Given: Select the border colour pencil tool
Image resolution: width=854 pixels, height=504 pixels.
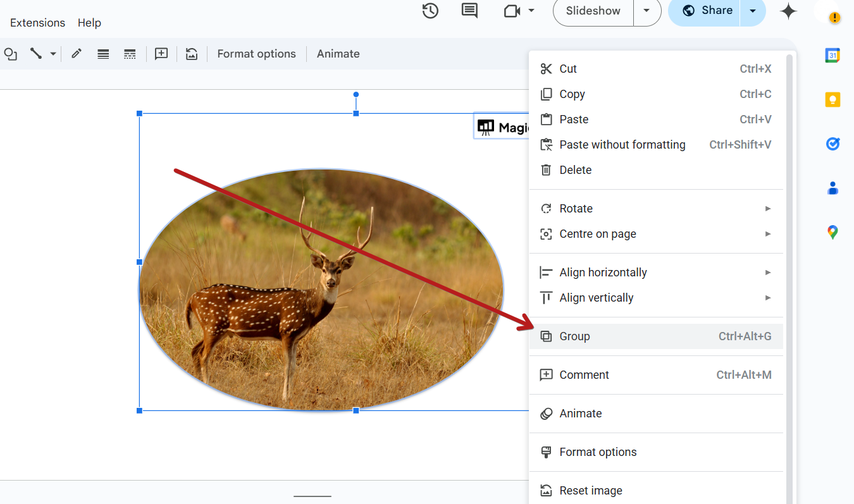Looking at the screenshot, I should [x=77, y=54].
